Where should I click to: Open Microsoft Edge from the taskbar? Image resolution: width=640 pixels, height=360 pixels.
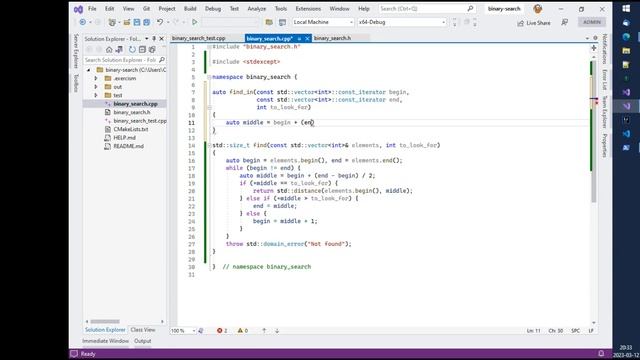tap(626, 37)
